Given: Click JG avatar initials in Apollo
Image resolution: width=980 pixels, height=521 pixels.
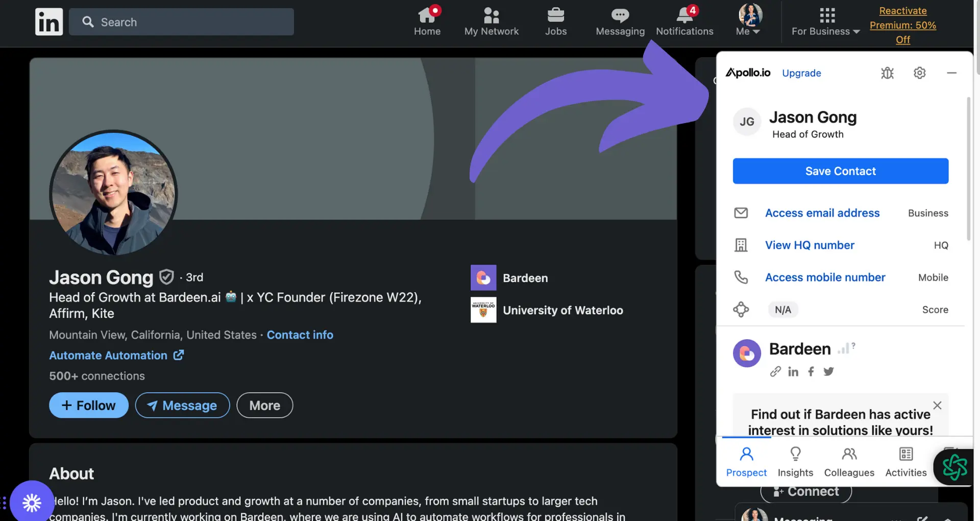Looking at the screenshot, I should tap(747, 122).
